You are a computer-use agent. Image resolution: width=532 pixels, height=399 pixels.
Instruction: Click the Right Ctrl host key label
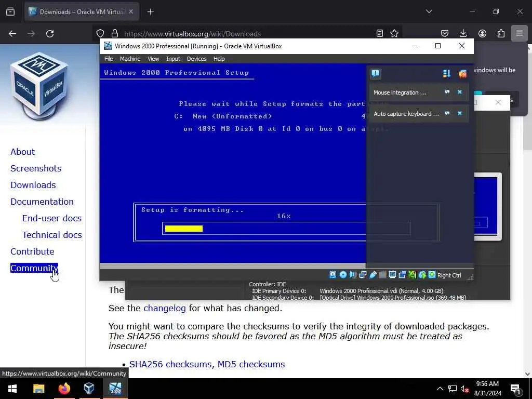tap(449, 275)
